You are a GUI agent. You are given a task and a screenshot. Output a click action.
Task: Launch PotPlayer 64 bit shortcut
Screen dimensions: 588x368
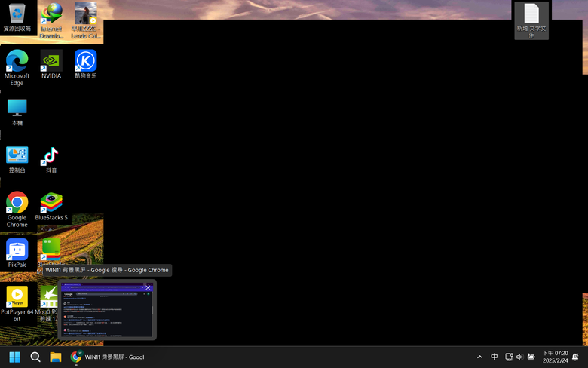[17, 304]
